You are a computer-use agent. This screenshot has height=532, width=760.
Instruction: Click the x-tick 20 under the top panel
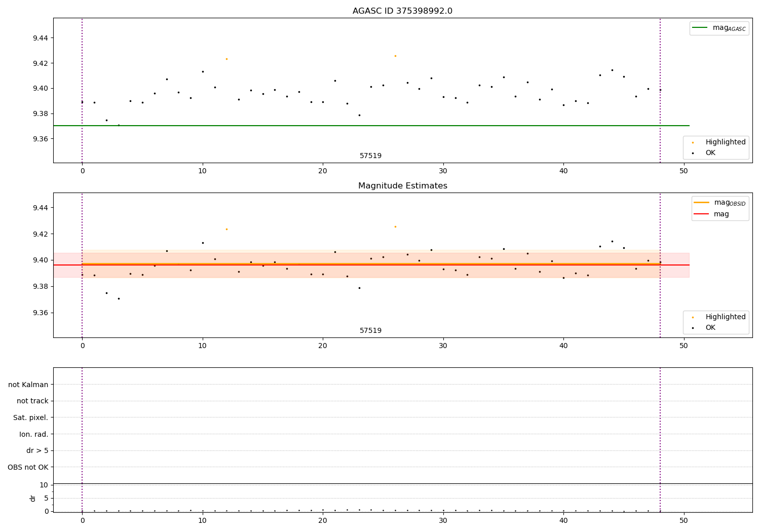pyautogui.click(x=323, y=171)
